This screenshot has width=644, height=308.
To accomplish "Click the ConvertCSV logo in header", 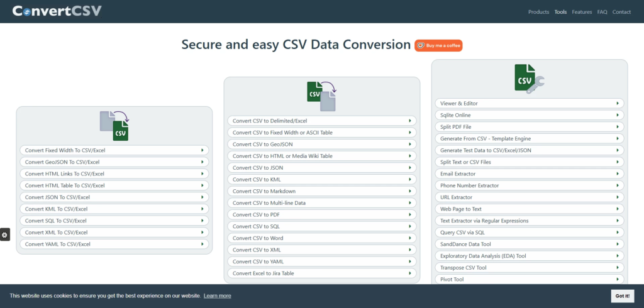I will tap(57, 11).
